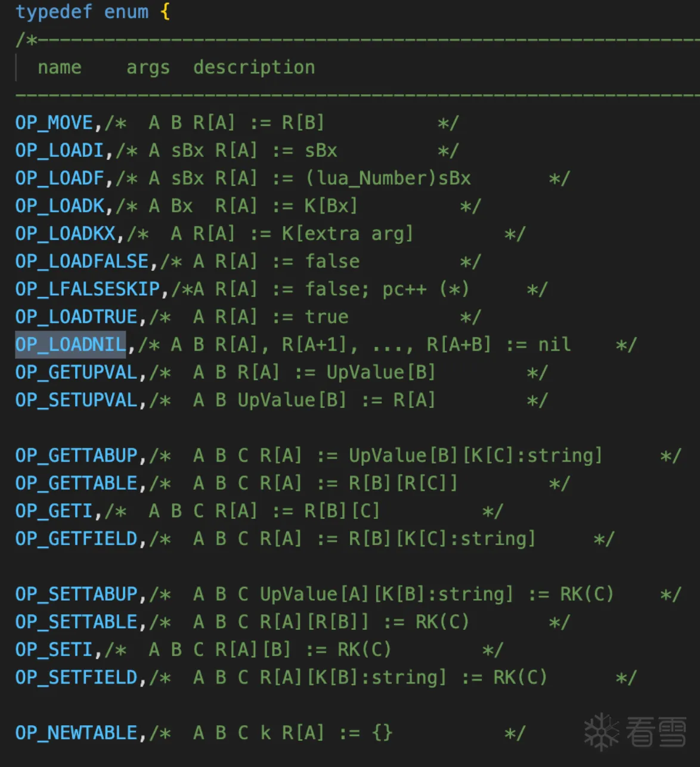Click the yellow opening curly brace

point(165,11)
